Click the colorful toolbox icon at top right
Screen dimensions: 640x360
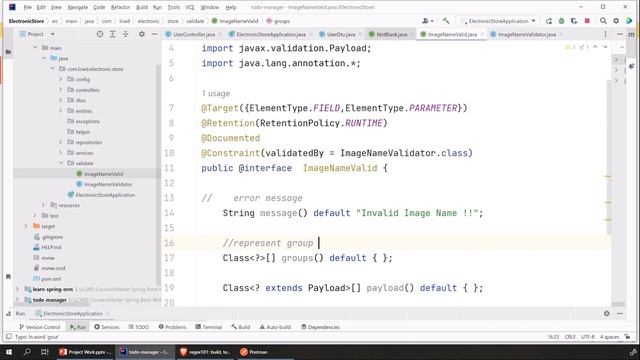(629, 21)
